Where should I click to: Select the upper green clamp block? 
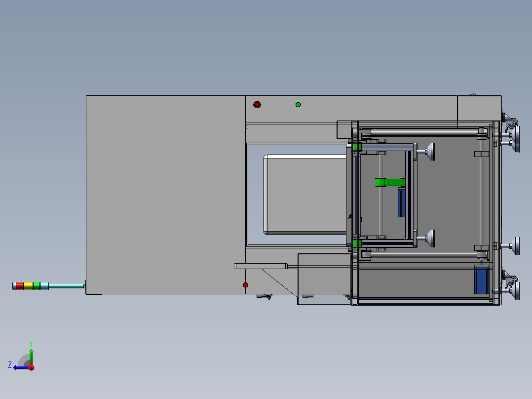pyautogui.click(x=357, y=147)
